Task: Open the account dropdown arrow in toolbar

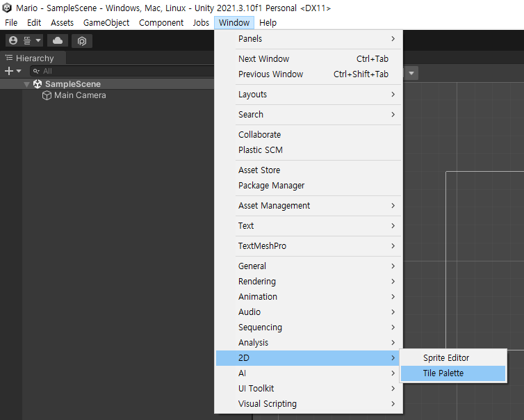Action: coord(38,40)
